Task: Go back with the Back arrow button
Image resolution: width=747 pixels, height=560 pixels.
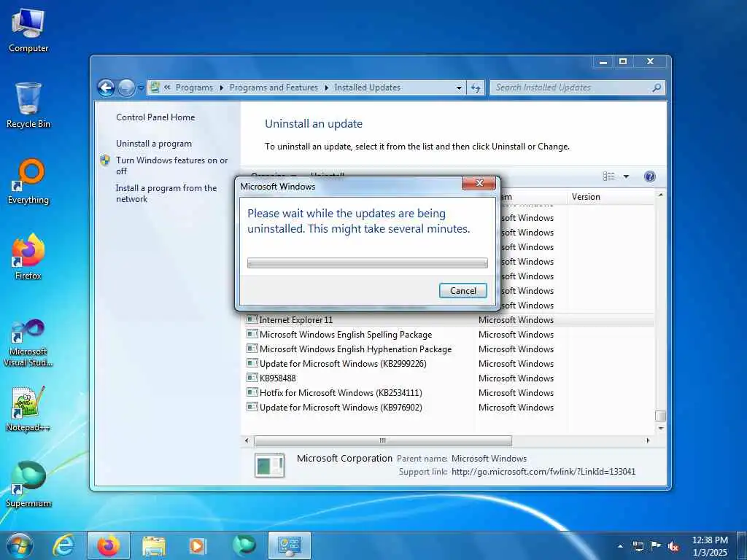Action: [x=107, y=87]
